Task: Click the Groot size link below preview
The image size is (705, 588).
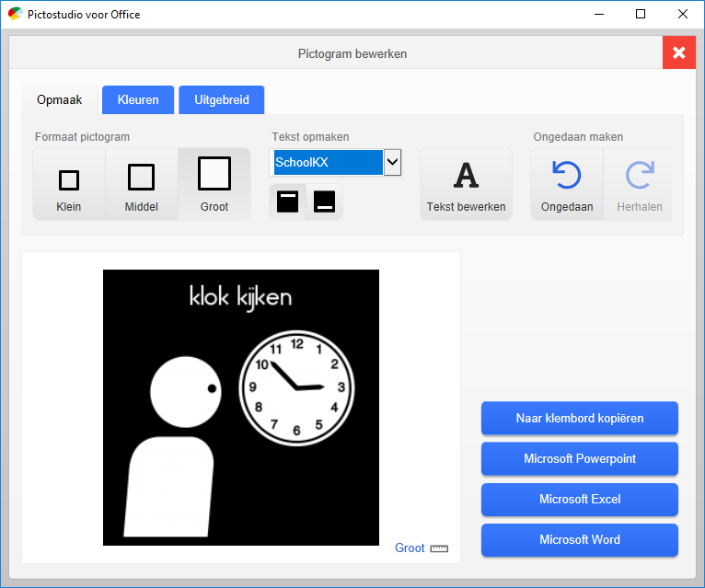Action: point(410,548)
